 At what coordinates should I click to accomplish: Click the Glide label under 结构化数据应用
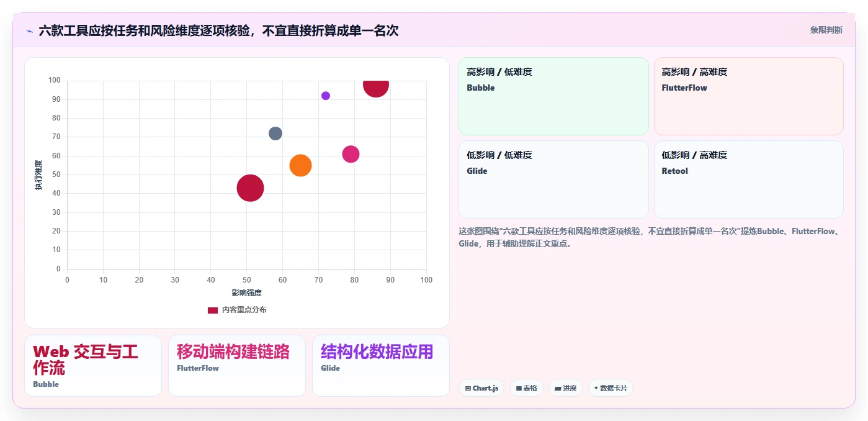[330, 368]
